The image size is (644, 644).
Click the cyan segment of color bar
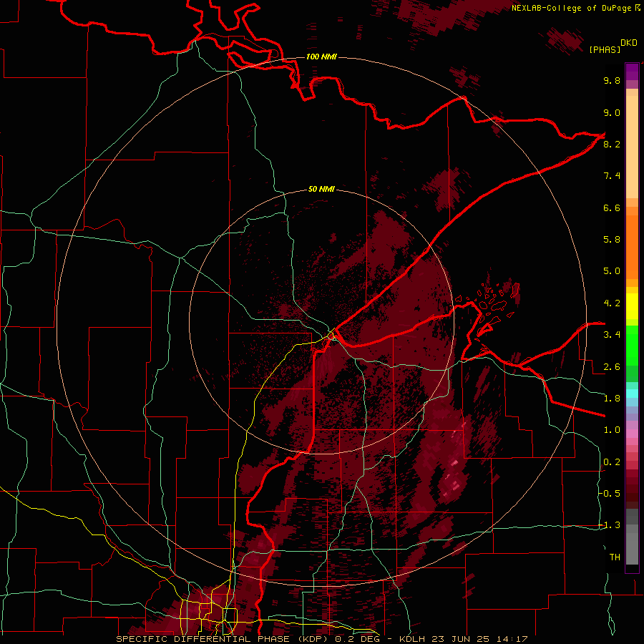632,394
